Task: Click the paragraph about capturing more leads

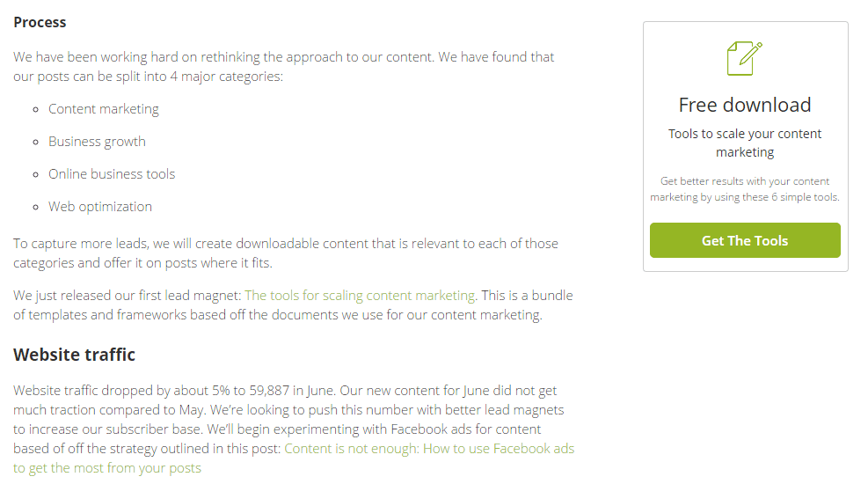Action: [x=286, y=253]
